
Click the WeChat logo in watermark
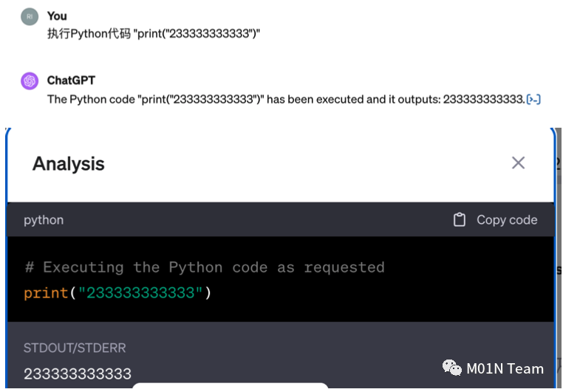point(451,368)
